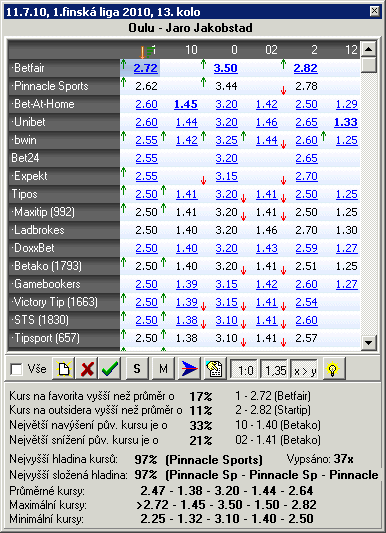This screenshot has width=386, height=533.
Task: Open Betfair 2.72 odds link
Action: point(145,68)
